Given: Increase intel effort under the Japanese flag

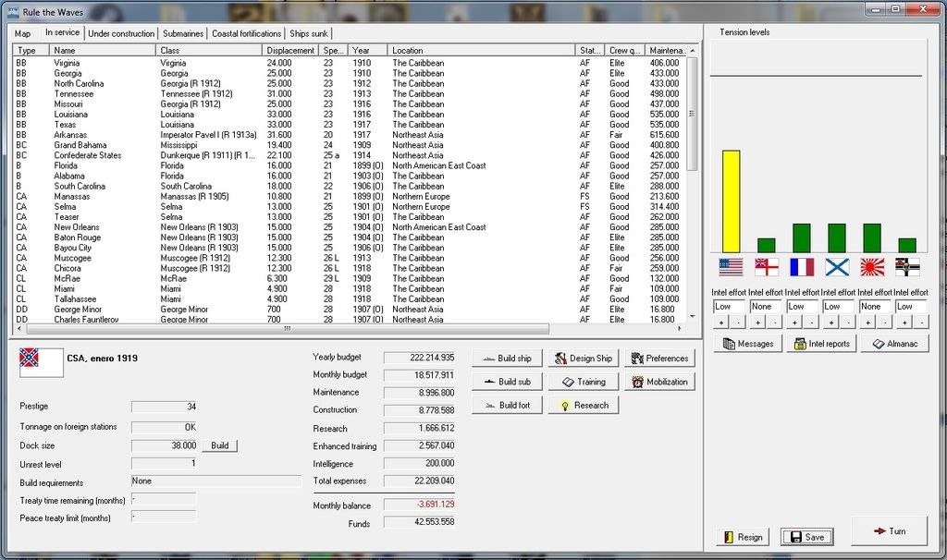Looking at the screenshot, I should click(867, 323).
